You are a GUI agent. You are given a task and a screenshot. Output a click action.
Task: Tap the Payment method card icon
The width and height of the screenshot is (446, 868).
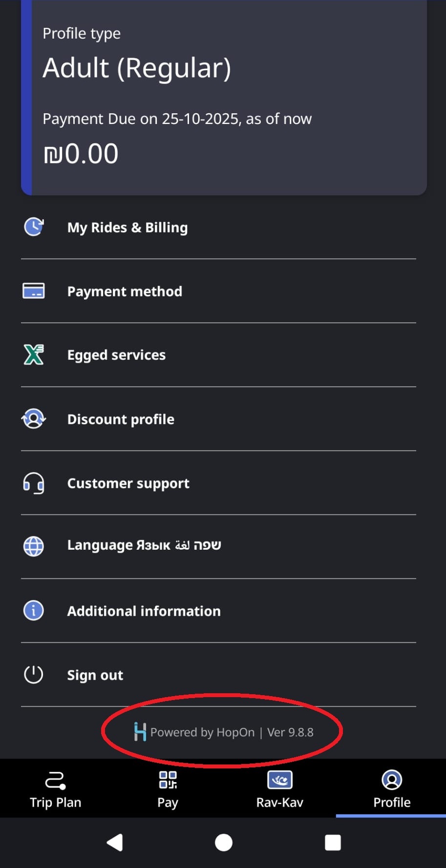pyautogui.click(x=34, y=291)
